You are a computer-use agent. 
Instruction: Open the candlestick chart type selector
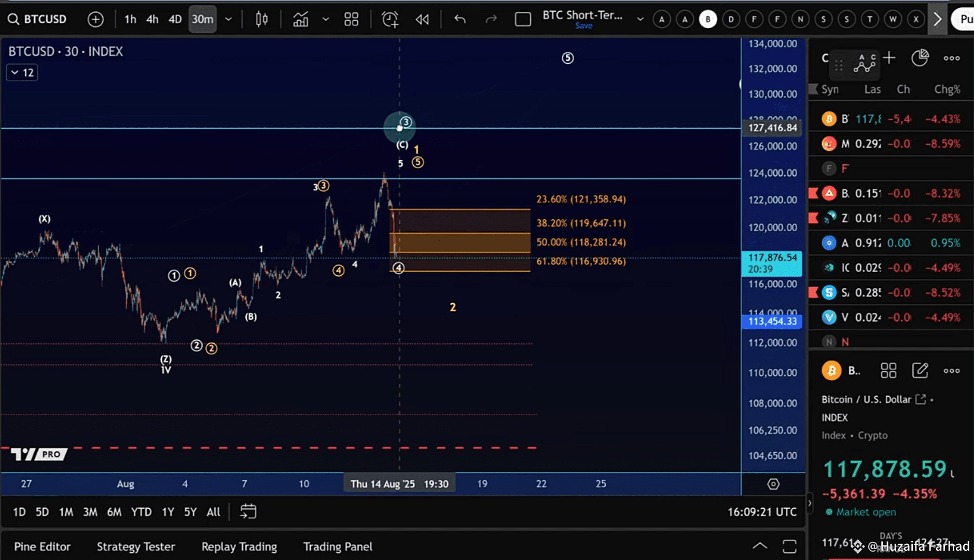coord(262,20)
